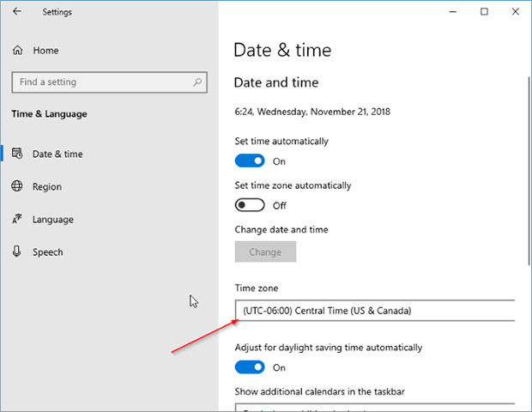Click the Home house icon
Image resolution: width=532 pixels, height=412 pixels.
[x=17, y=51]
